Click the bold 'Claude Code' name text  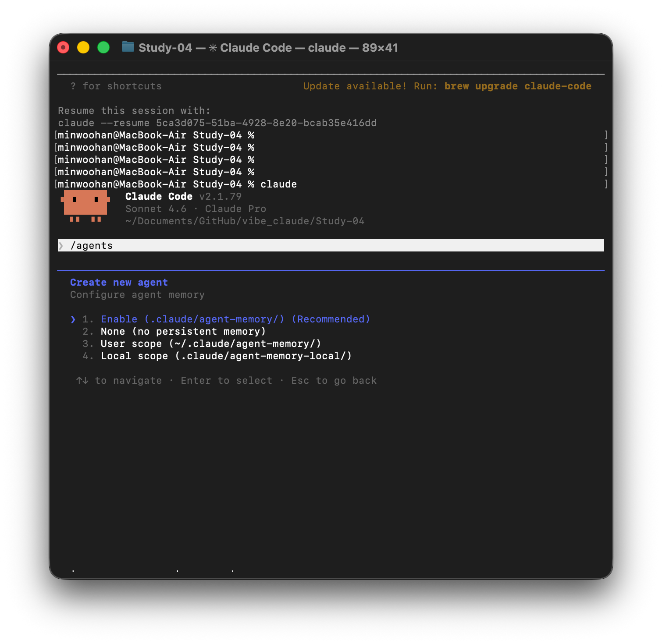[159, 197]
